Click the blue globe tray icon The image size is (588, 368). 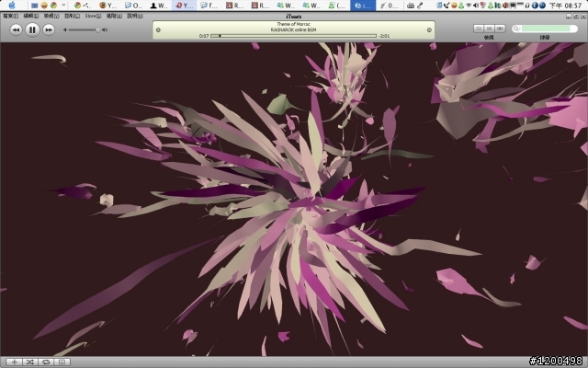pos(542,6)
